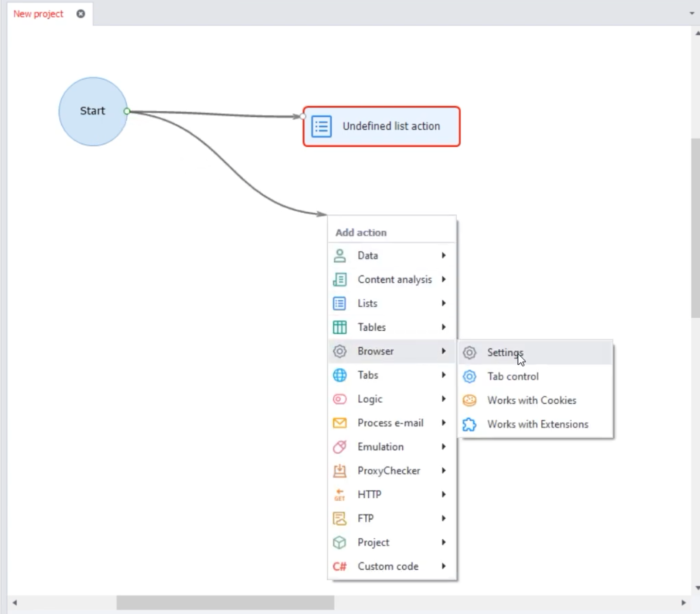Click the Process e-mail envelope icon
The width and height of the screenshot is (700, 614).
click(339, 423)
